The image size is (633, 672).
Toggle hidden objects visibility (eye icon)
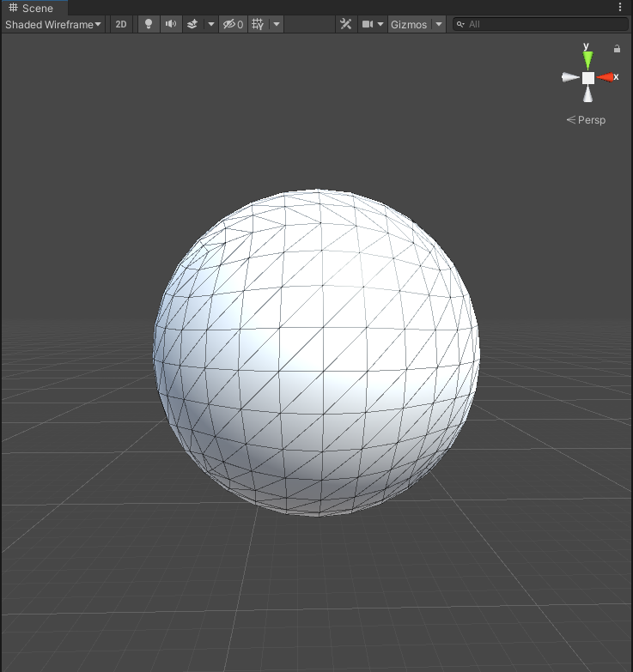point(233,24)
